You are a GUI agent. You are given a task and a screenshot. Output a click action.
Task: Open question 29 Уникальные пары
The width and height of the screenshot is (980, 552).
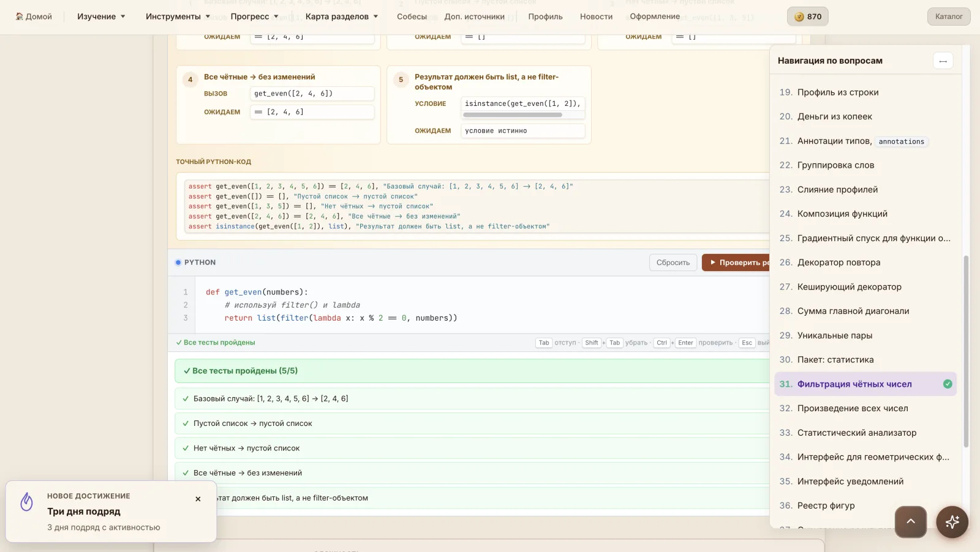coord(865,335)
